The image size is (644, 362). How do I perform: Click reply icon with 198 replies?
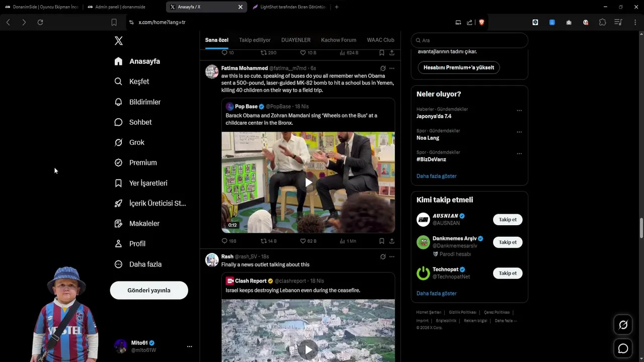(x=224, y=241)
